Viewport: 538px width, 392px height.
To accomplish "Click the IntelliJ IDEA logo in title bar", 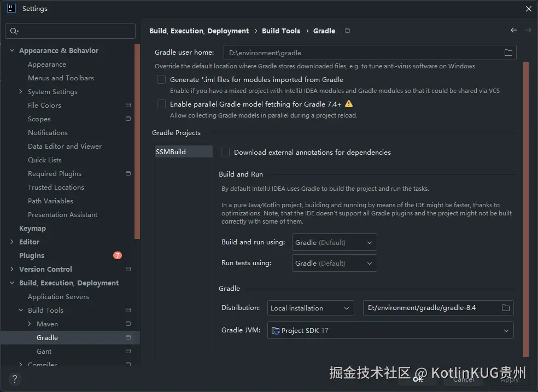I will pos(11,8).
